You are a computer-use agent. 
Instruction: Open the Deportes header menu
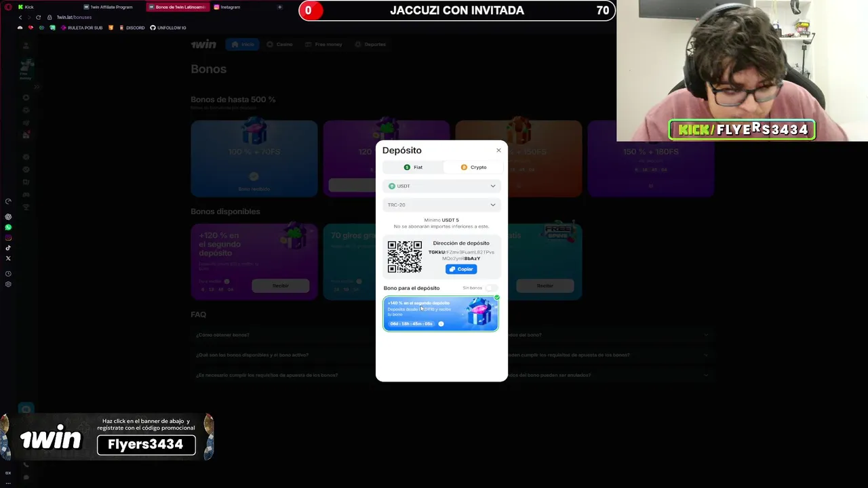[370, 44]
